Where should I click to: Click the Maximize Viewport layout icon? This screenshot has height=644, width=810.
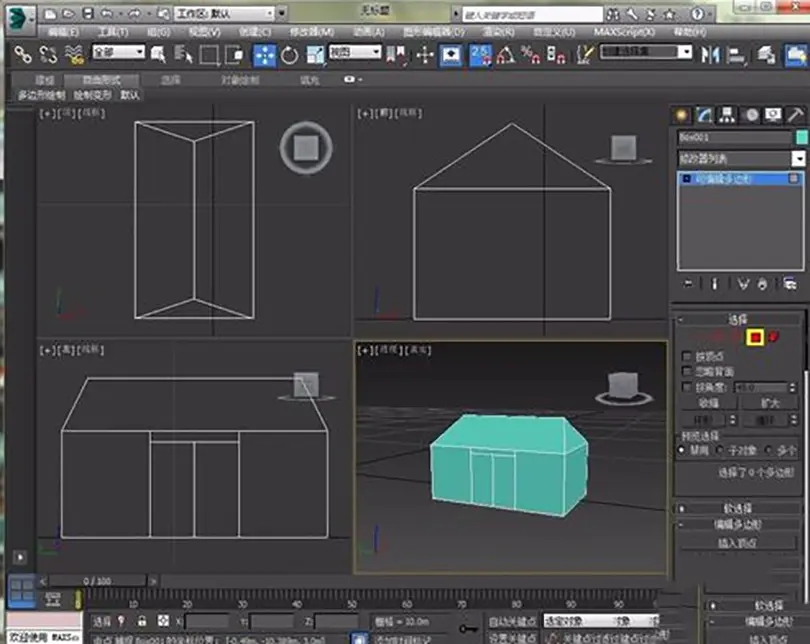point(21,590)
